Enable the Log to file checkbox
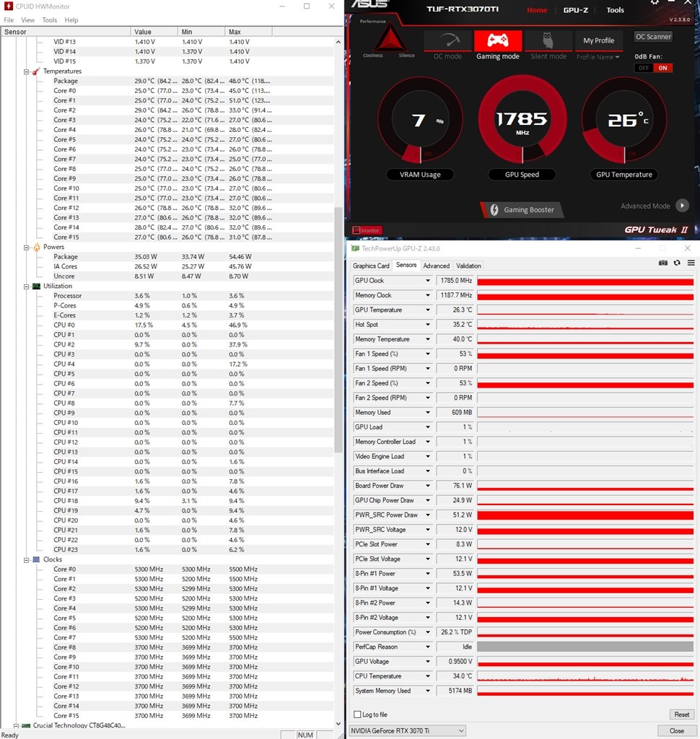Viewport: 700px width, 739px height. [357, 714]
